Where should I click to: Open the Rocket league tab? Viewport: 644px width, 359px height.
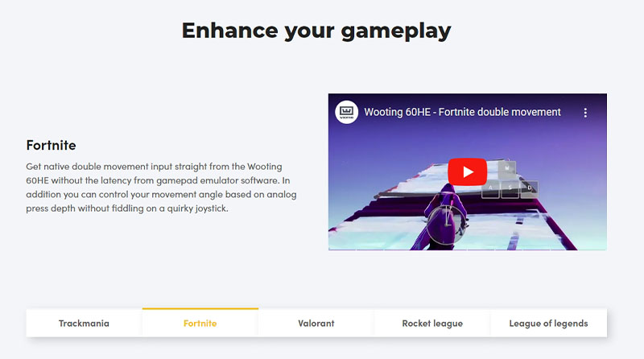pyautogui.click(x=432, y=323)
